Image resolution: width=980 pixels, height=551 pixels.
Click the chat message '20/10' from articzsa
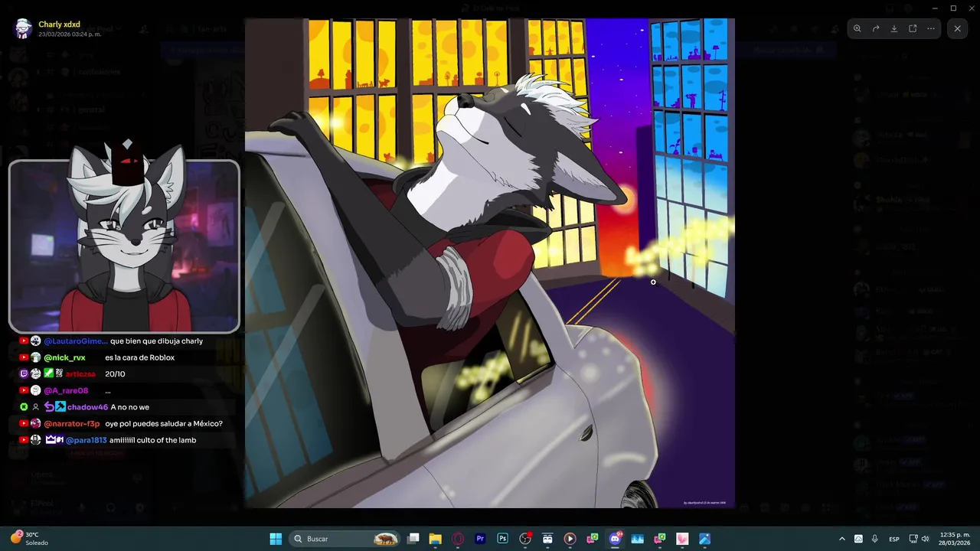(x=115, y=374)
